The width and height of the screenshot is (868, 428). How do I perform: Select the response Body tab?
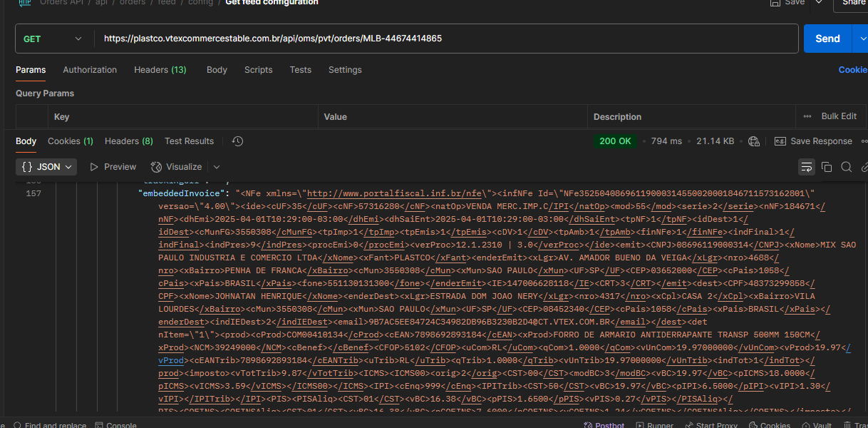point(26,141)
